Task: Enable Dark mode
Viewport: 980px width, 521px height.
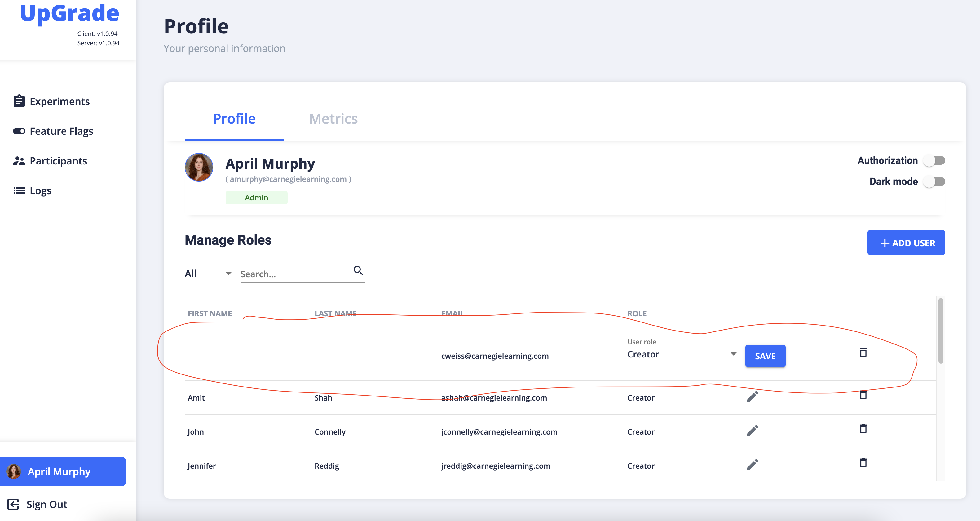Action: point(934,182)
